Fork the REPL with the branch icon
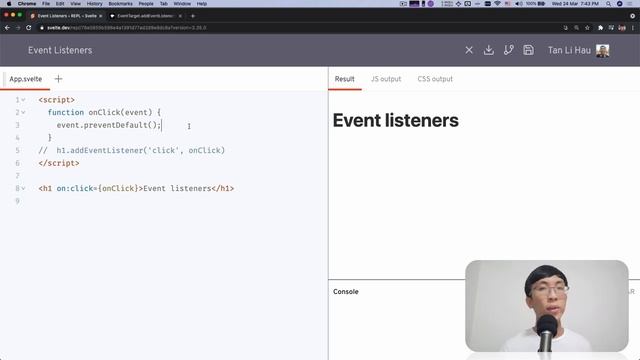640x360 pixels. 509,50
